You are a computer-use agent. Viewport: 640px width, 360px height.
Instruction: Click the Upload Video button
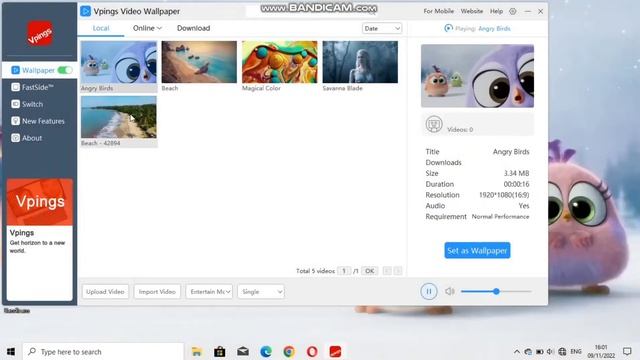coord(105,291)
